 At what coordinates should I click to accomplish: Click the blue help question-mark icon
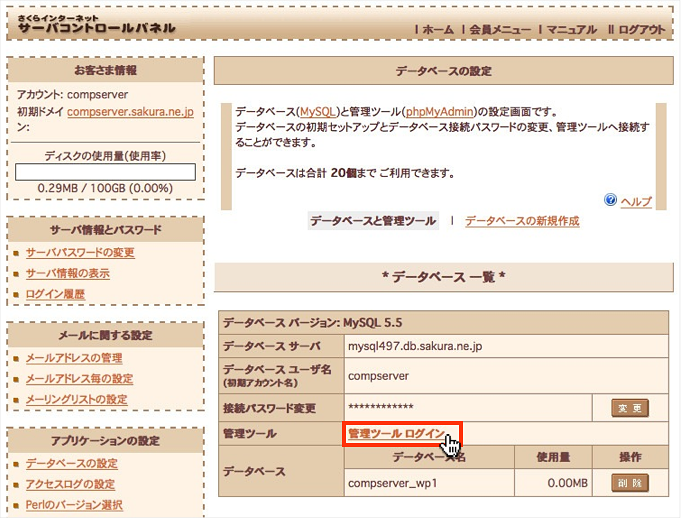(x=610, y=200)
